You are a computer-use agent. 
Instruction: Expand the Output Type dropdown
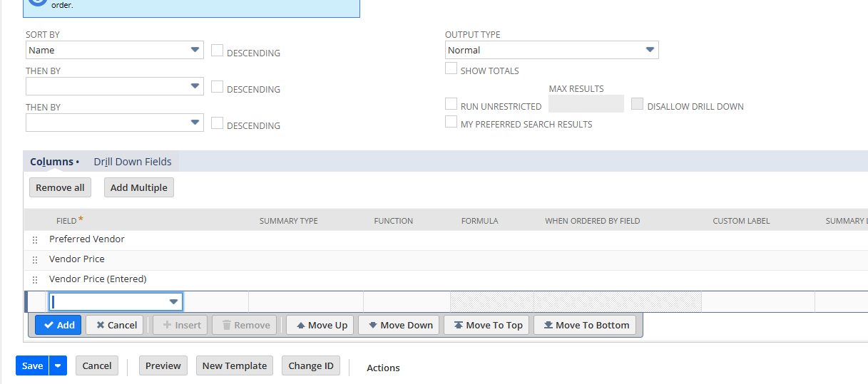pos(551,50)
